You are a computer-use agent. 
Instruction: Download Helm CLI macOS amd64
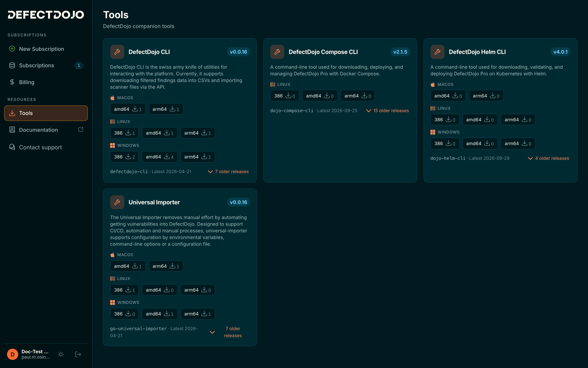pos(448,96)
